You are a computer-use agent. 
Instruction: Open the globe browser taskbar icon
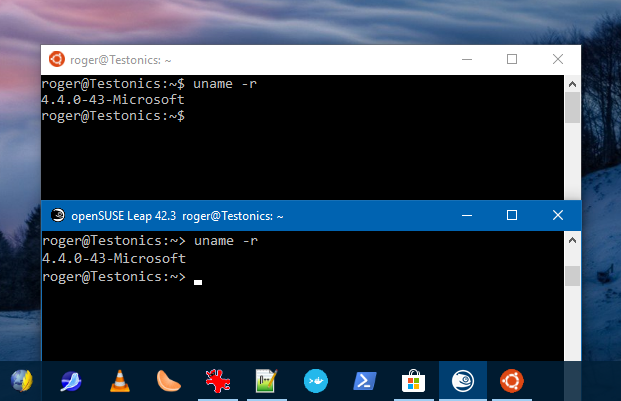(x=21, y=381)
